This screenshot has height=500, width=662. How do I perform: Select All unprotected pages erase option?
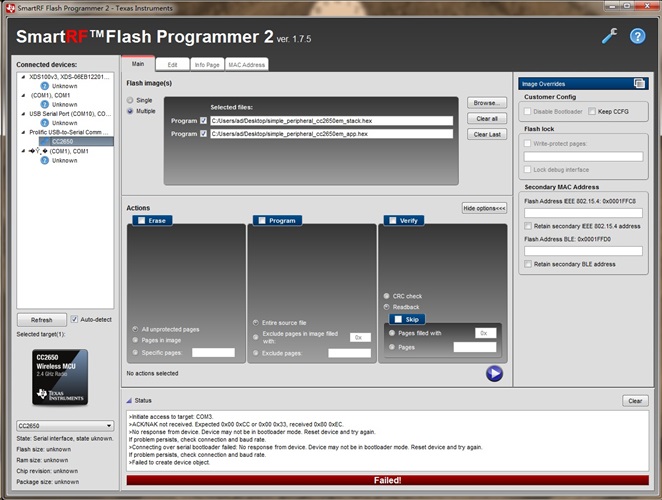tap(135, 329)
